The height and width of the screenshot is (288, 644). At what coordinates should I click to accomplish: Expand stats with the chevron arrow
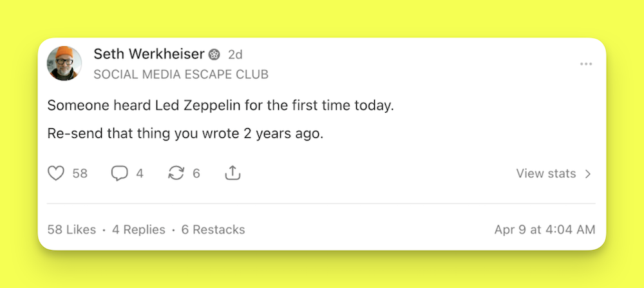pos(587,174)
